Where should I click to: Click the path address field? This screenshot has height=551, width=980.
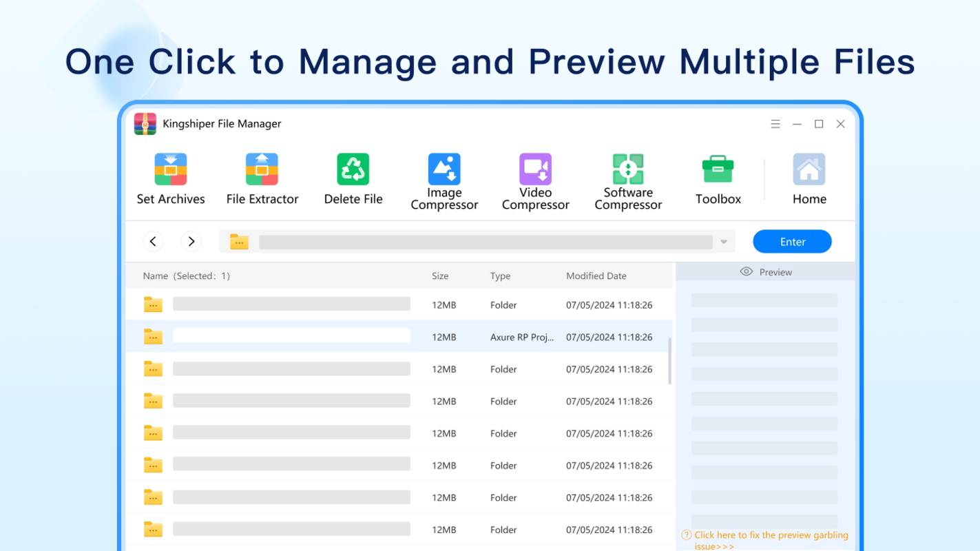[x=486, y=242]
